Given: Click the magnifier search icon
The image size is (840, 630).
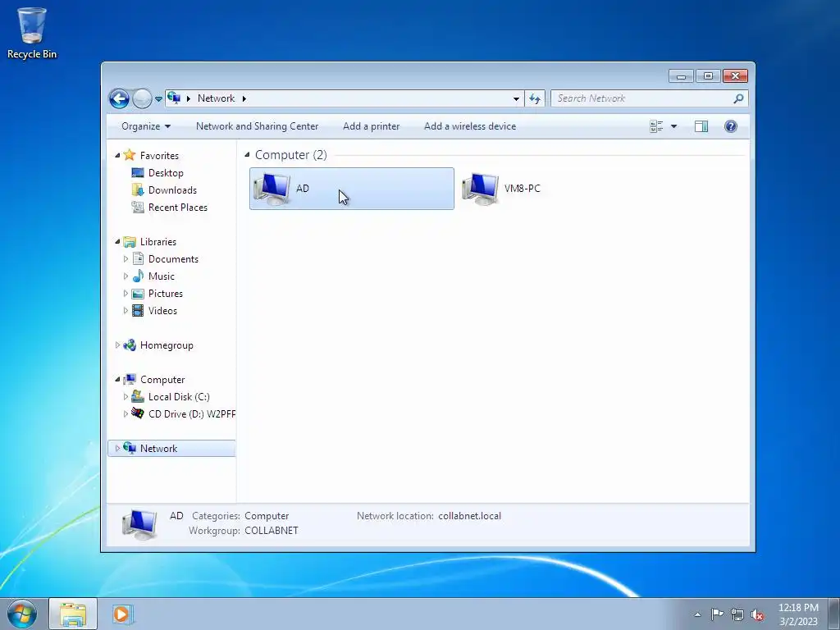Looking at the screenshot, I should [739, 98].
